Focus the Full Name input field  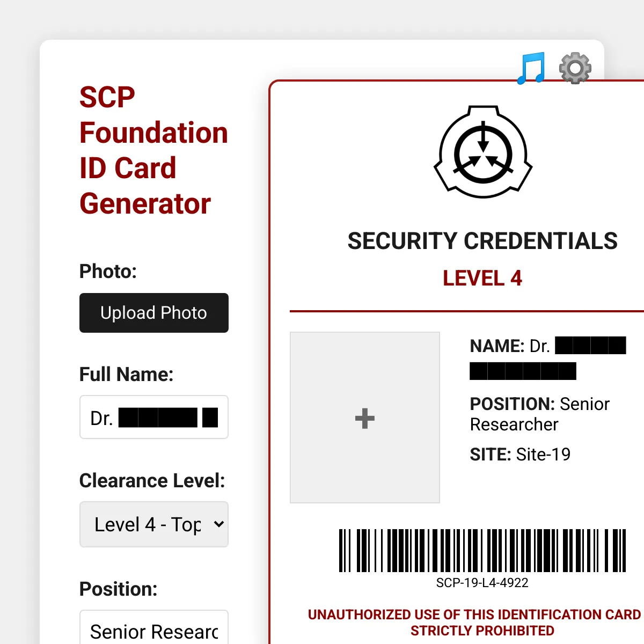point(154,418)
